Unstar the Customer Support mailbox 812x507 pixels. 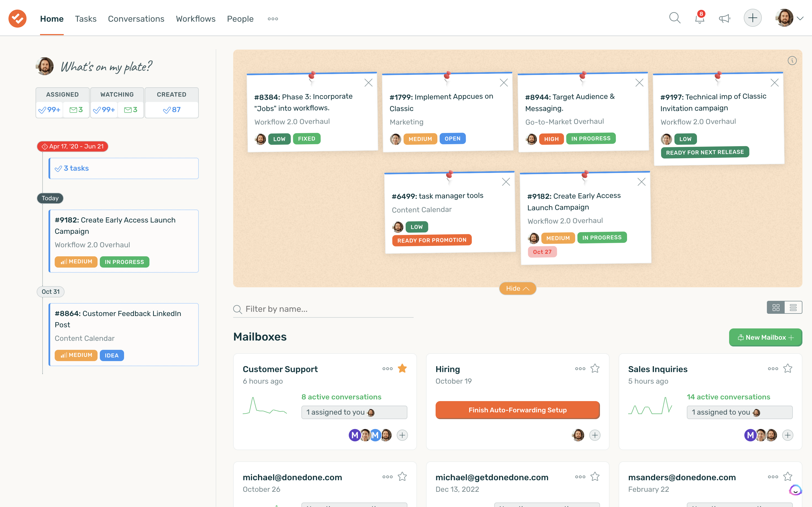402,368
